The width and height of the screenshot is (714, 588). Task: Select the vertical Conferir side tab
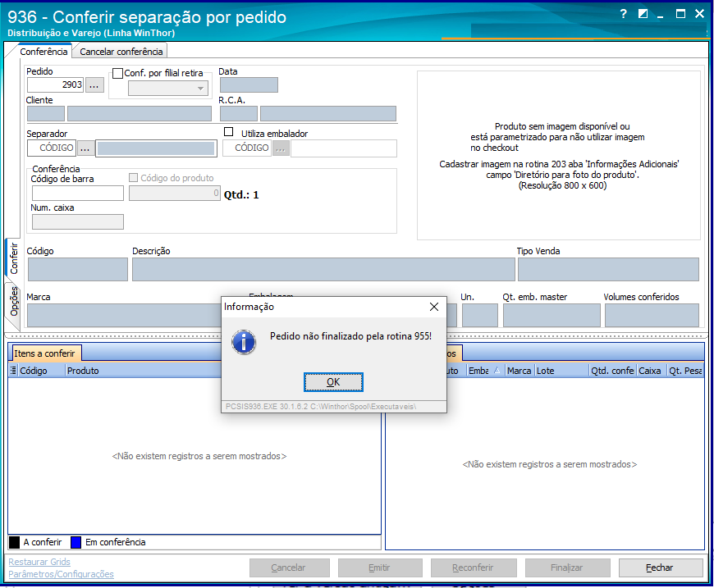(x=14, y=258)
